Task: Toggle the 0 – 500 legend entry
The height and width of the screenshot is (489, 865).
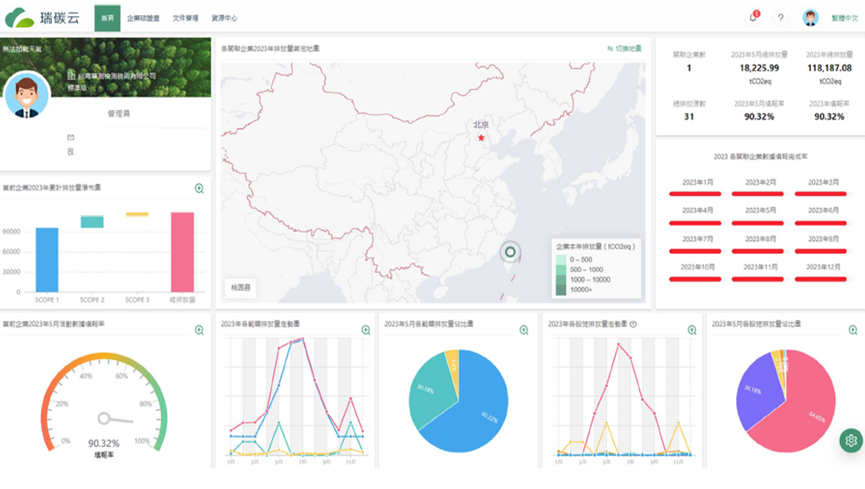Action: click(x=574, y=259)
